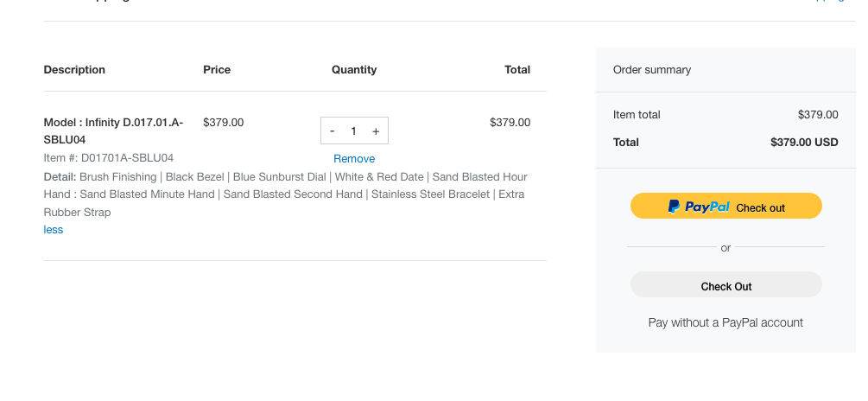Click the PayPal logo icon
This screenshot has height=401, width=868.
tap(675, 207)
